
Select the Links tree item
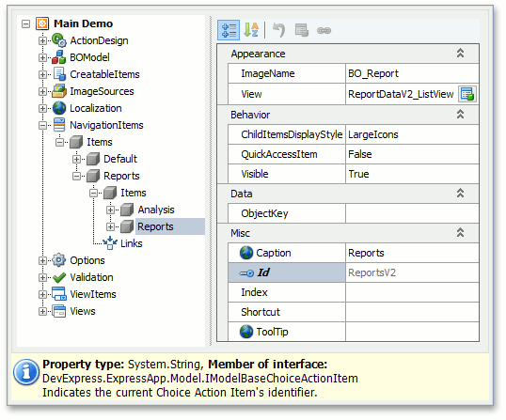(132, 243)
